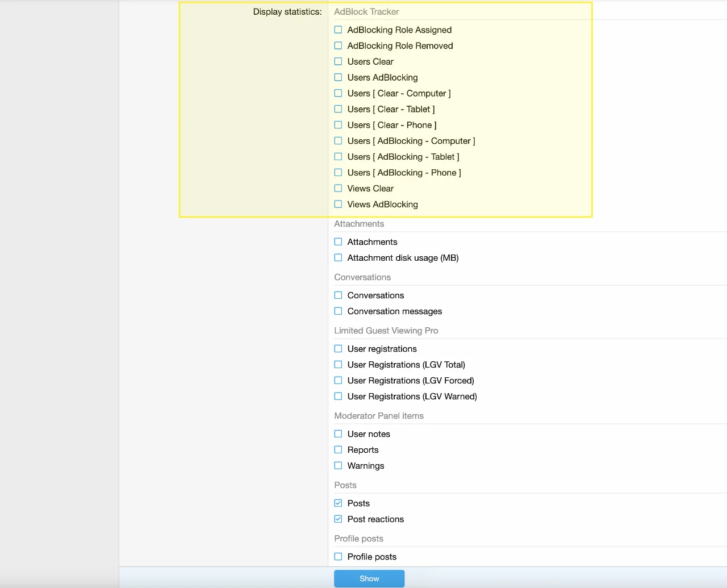
Task: Tick the Conversations checkbox
Action: point(339,295)
